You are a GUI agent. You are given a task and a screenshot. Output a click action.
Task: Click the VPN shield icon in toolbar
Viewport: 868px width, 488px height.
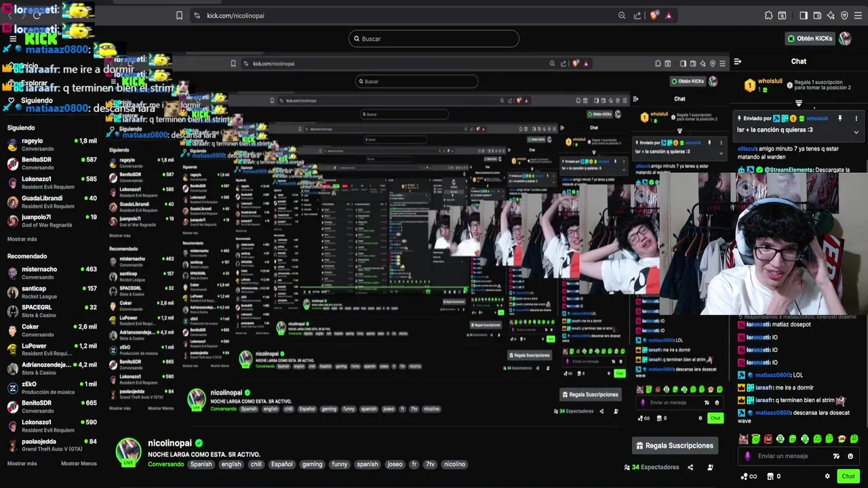point(844,16)
